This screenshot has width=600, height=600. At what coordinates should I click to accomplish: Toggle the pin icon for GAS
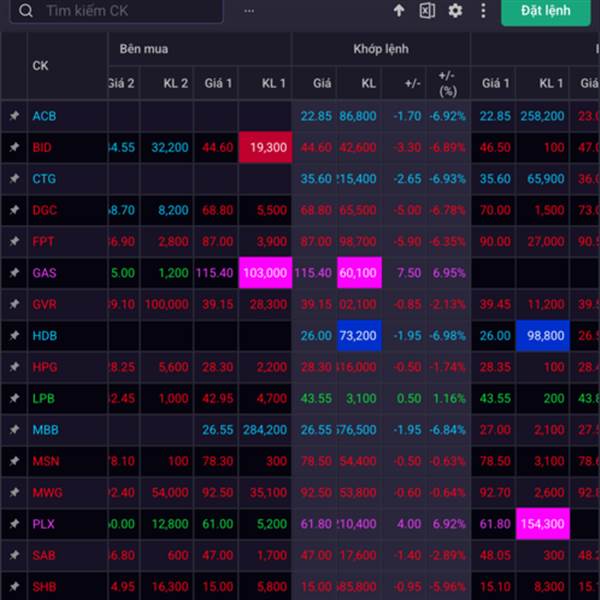pyautogui.click(x=15, y=272)
